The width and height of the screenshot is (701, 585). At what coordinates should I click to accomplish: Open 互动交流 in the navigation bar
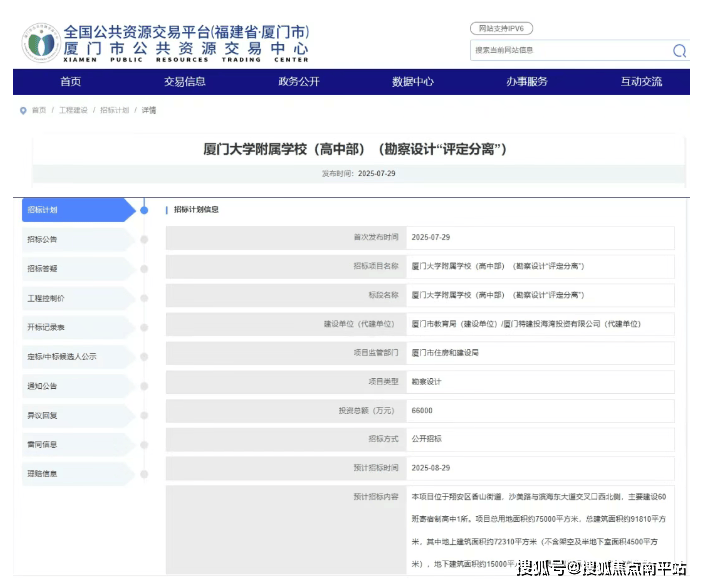(x=641, y=82)
